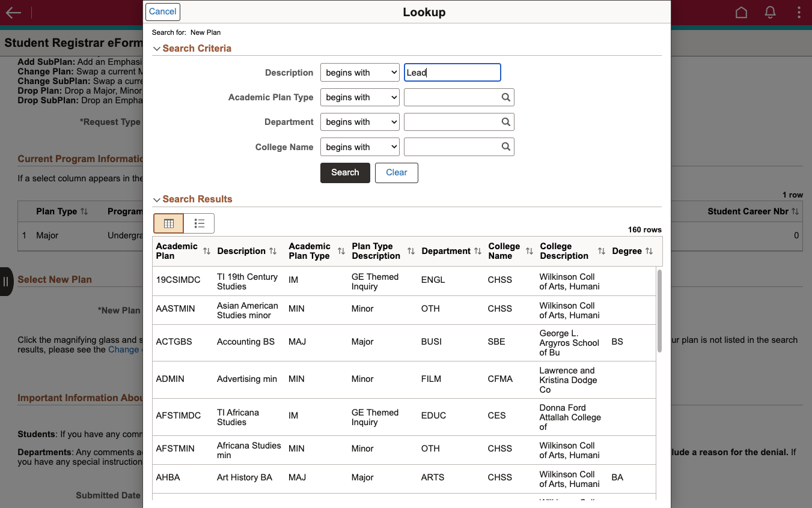Screen dimensions: 812x508
Task: Sort results by College Description column
Action: click(602, 251)
